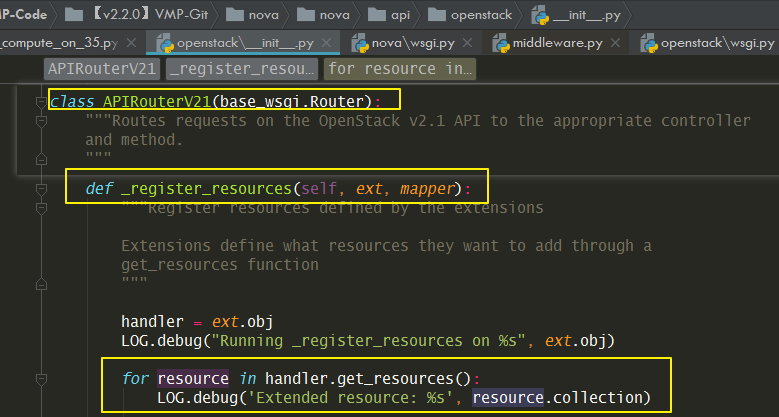This screenshot has height=417, width=779.
Task: Click the 'for resource in...' breadcrumb
Action: (x=399, y=69)
